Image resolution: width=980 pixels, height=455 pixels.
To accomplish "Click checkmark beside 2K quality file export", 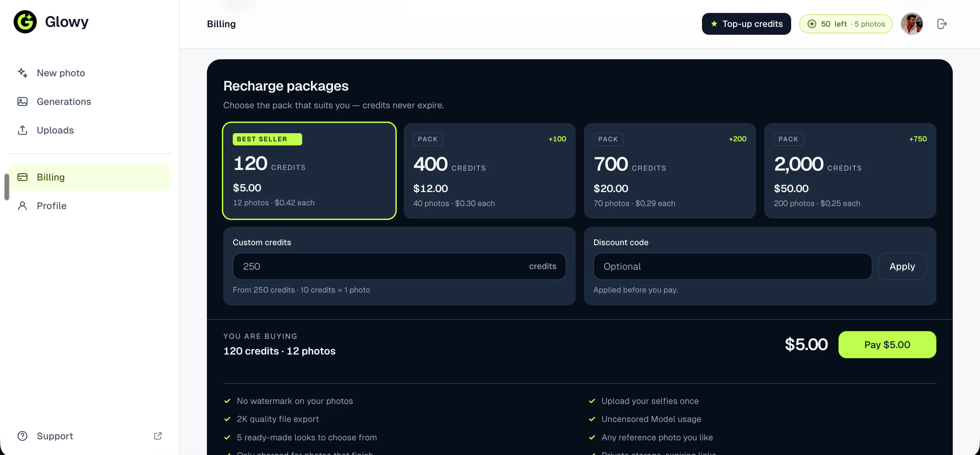I will [x=227, y=419].
